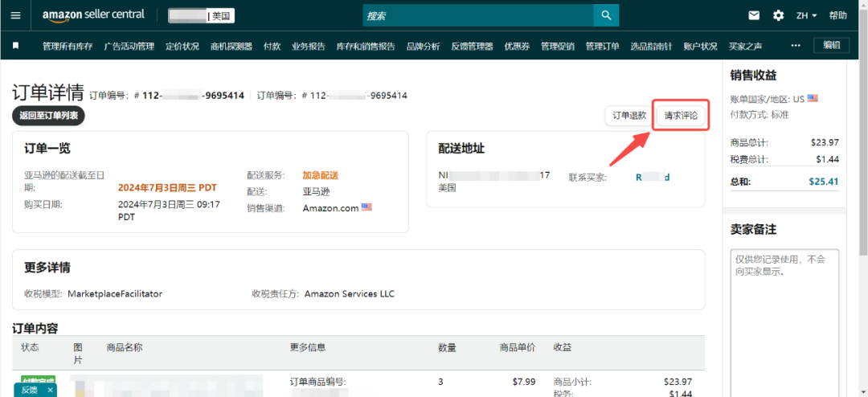Open the 美国 marketplace switcher
Image resolution: width=868 pixels, height=397 pixels.
click(x=202, y=16)
